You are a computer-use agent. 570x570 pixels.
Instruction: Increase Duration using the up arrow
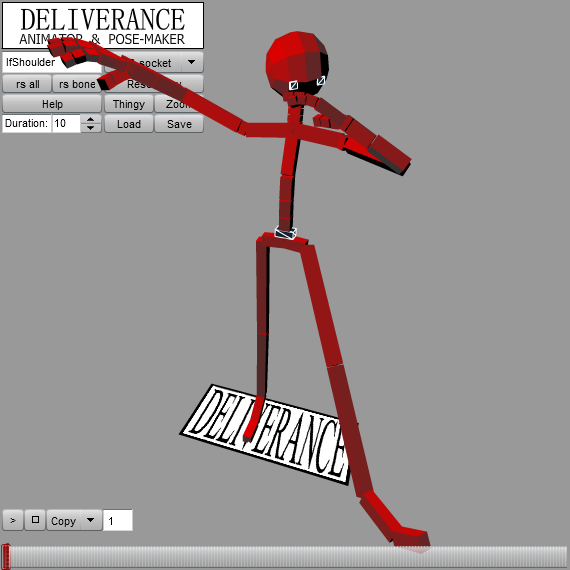tap(91, 119)
